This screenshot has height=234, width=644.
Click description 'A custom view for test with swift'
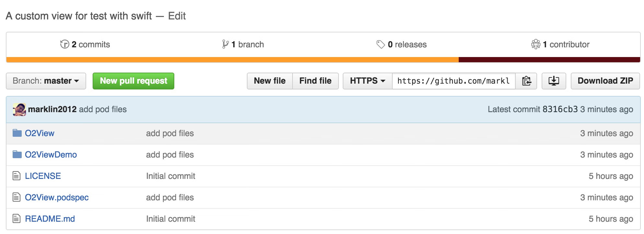pyautogui.click(x=79, y=16)
